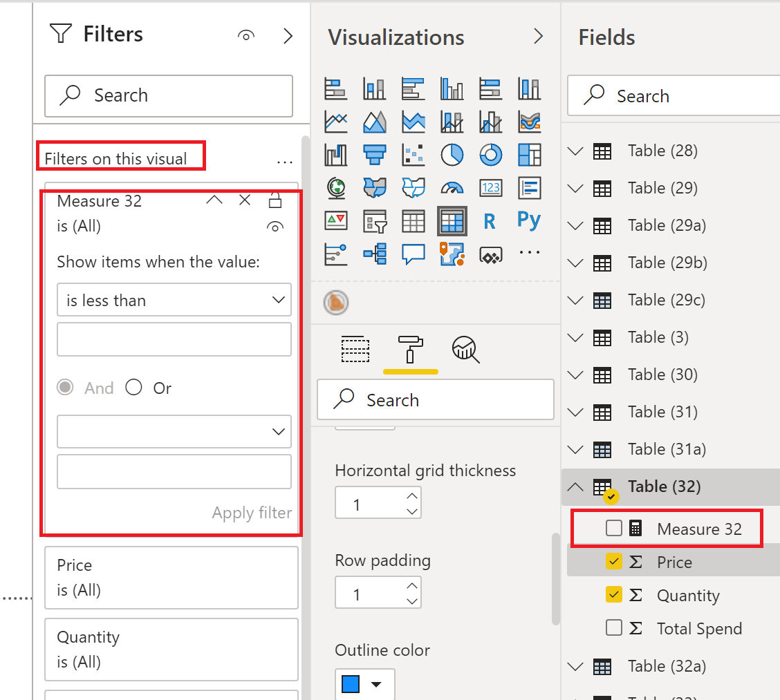
Task: Switch to the Format paint roller tab
Action: point(410,350)
